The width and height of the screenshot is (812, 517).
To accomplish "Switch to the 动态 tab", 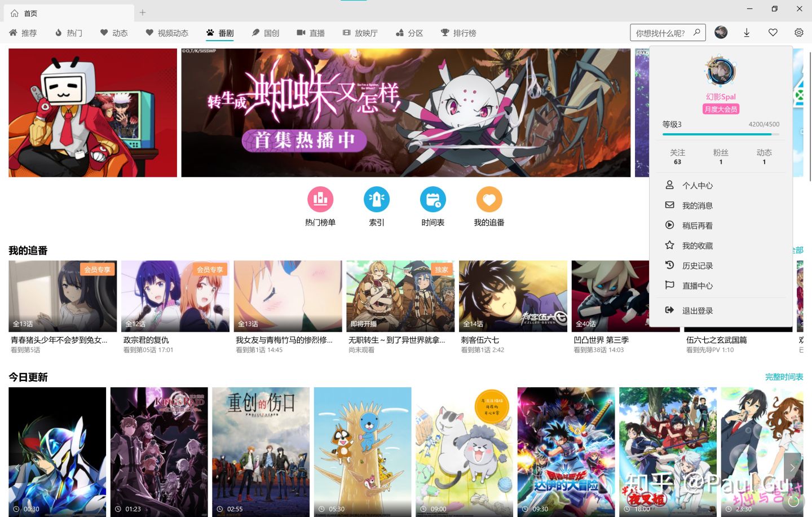I will (114, 33).
